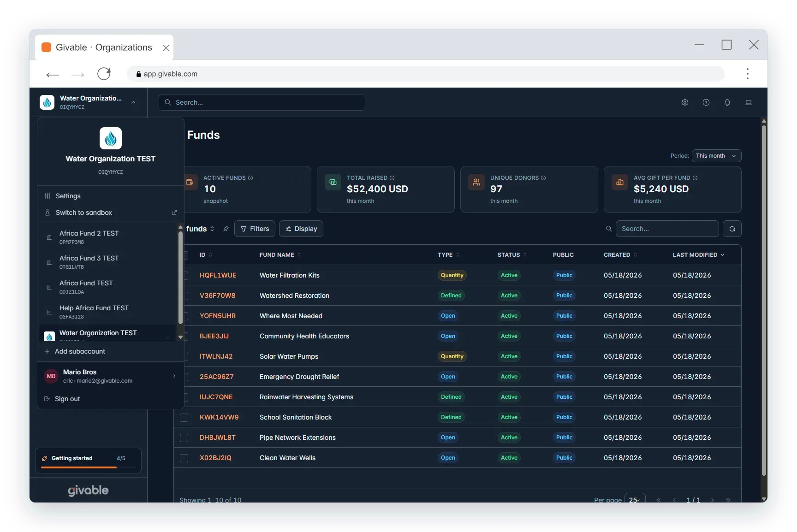
Task: Expand the Mario Bros user submenu
Action: coord(174,376)
